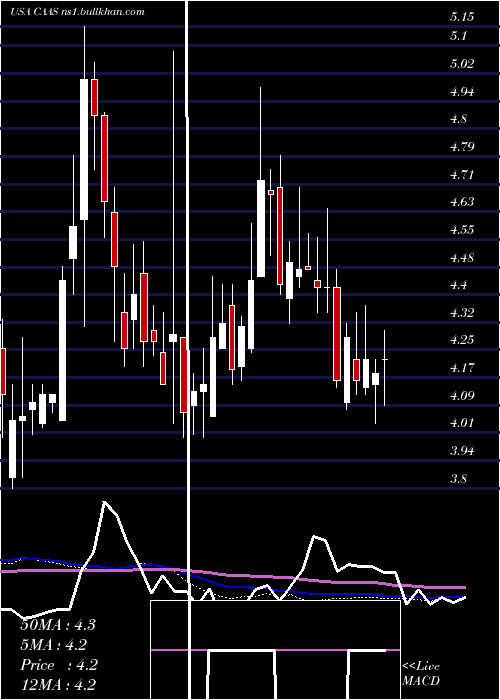Click the '<<Live MACD' label
500x700 pixels.
pyautogui.click(x=421, y=673)
